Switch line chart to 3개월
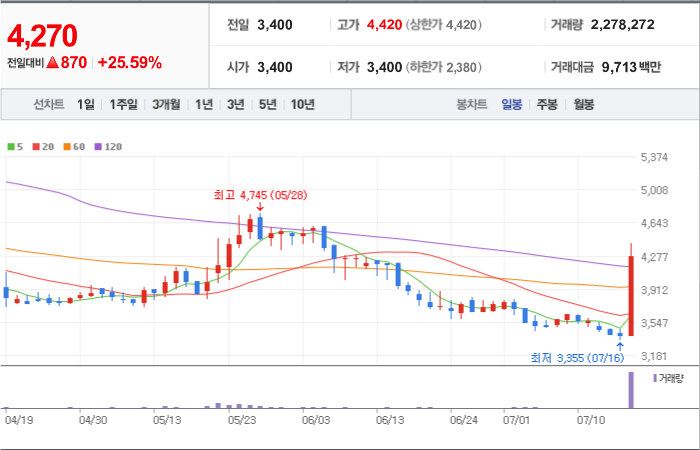This screenshot has height=450, width=700. pyautogui.click(x=166, y=105)
